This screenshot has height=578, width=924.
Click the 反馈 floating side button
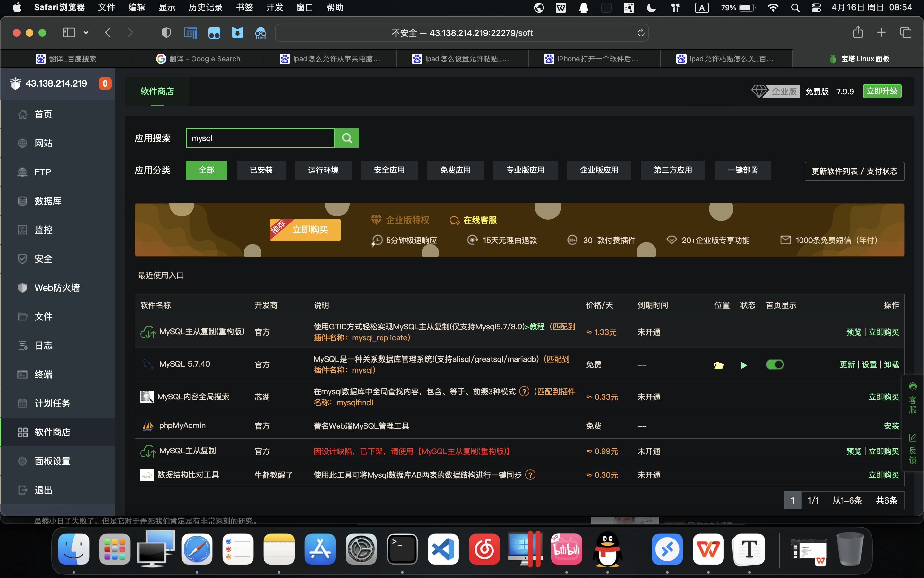[912, 449]
